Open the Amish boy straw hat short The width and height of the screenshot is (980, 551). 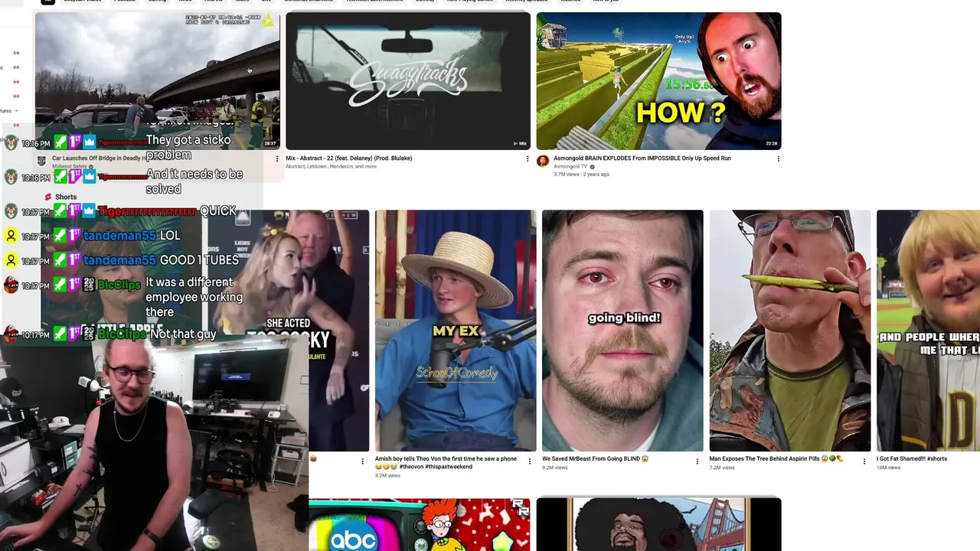pyautogui.click(x=456, y=331)
